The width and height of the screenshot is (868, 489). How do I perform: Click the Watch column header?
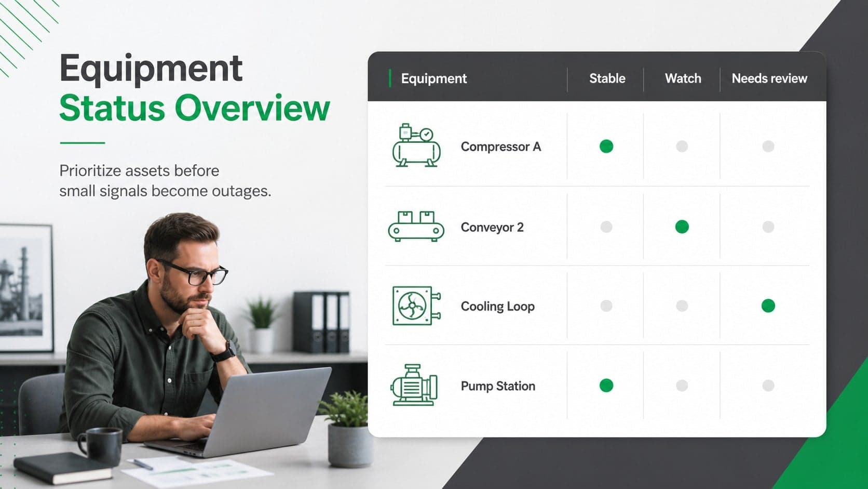tap(683, 78)
